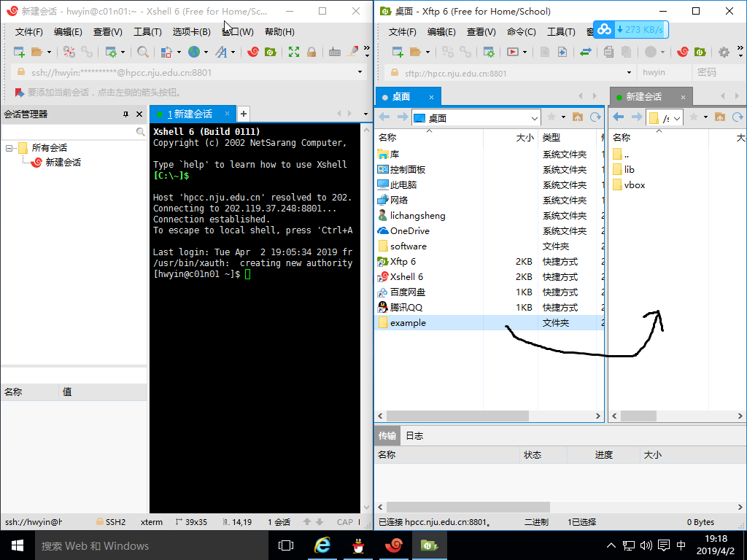The image size is (747, 560).
Task: Add a new tab with the plus button
Action: (x=244, y=114)
